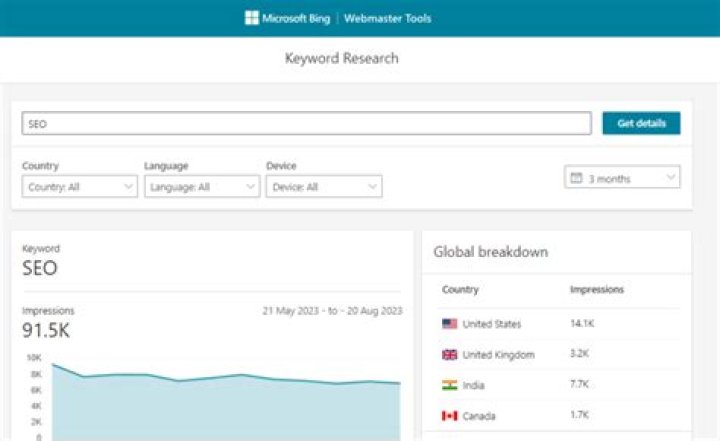Select the United States country row

pos(557,324)
